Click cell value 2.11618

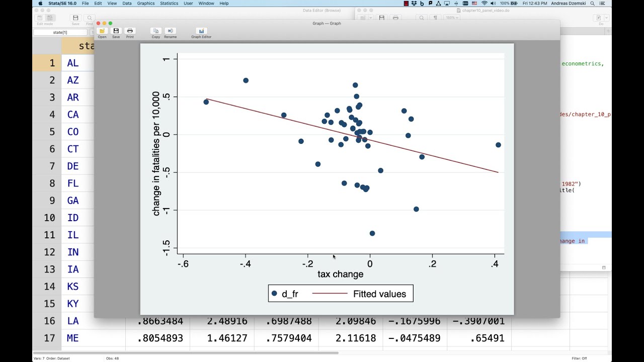350,338
